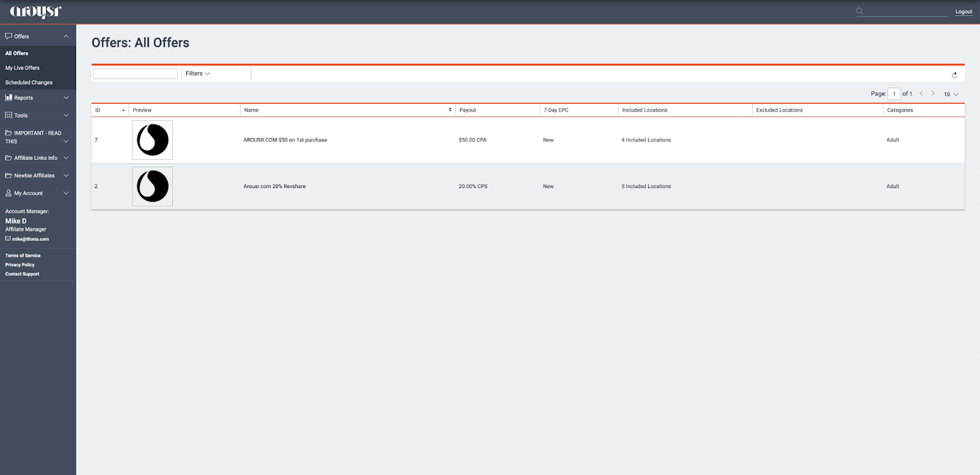Screen dimensions: 980x475
Task: Sort by Name column arrow
Action: (450, 110)
